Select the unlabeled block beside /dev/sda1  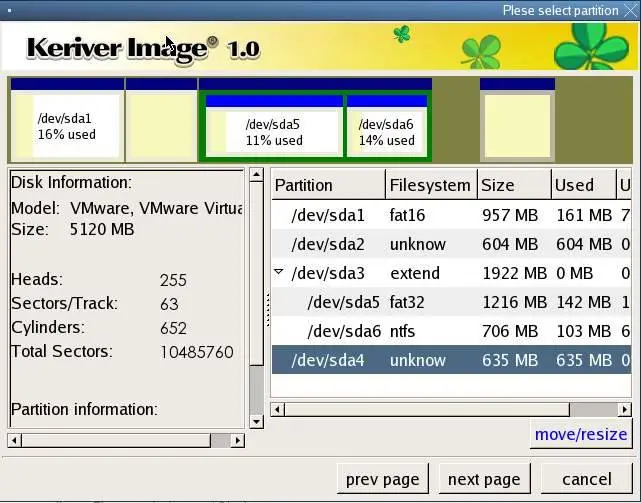pyautogui.click(x=161, y=120)
